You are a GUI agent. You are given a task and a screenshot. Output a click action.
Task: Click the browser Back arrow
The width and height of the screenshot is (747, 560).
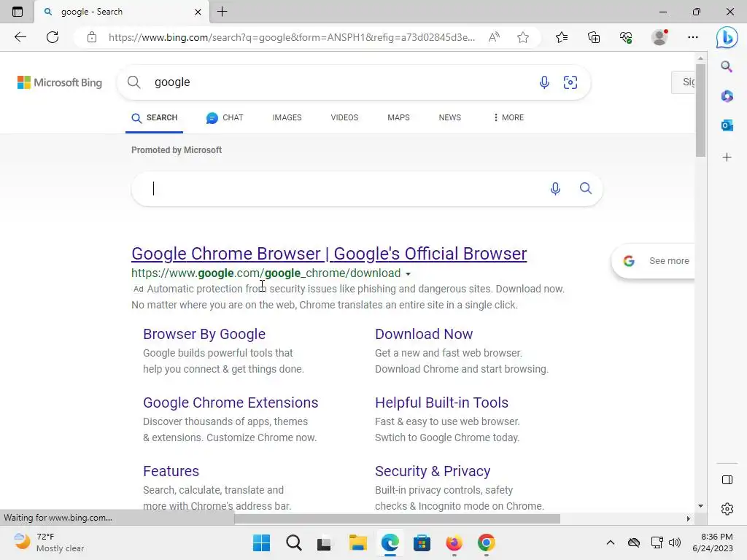[20, 37]
